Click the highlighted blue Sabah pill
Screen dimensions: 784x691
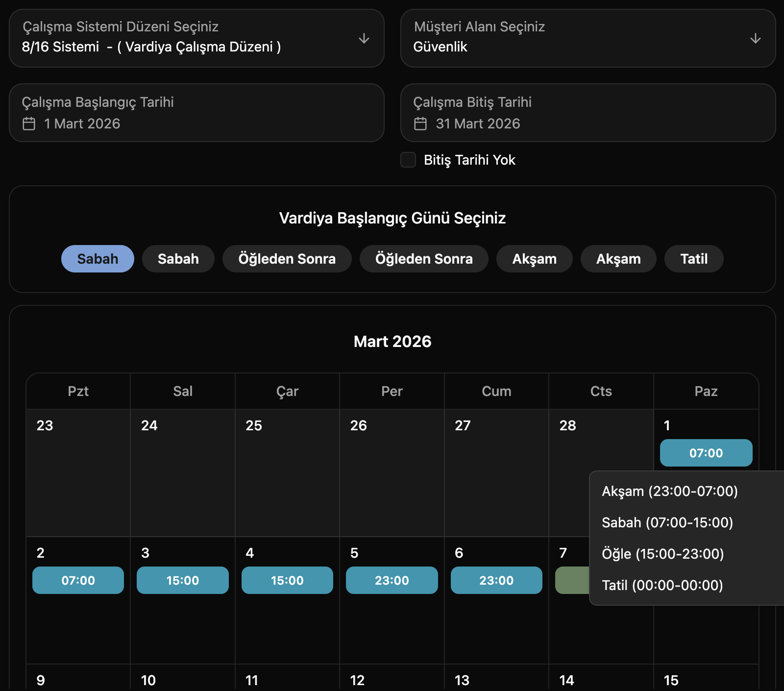(x=98, y=259)
